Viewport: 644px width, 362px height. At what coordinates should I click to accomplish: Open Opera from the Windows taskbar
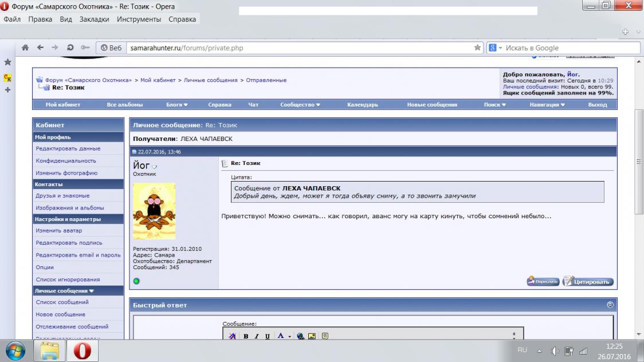(82, 351)
